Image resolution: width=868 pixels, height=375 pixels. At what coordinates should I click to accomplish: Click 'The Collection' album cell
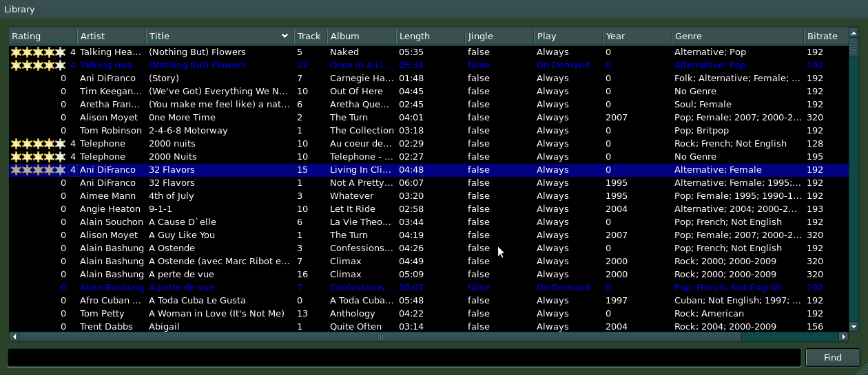(x=362, y=131)
